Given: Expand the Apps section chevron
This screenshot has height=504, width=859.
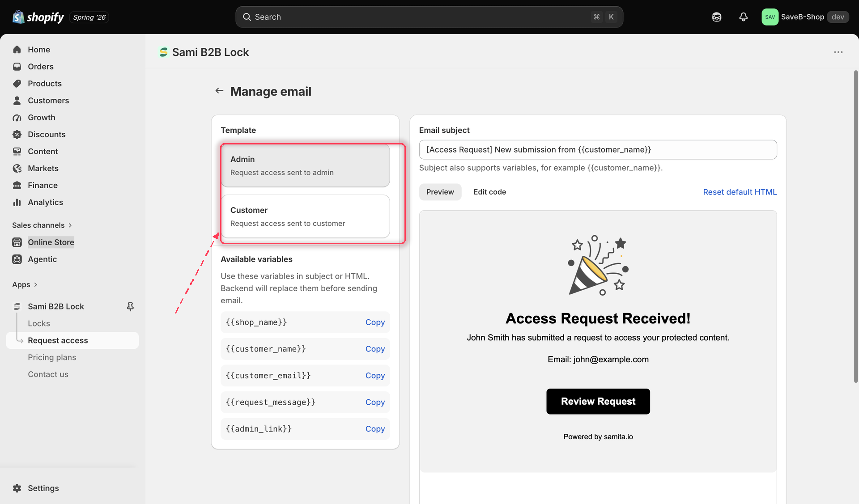Looking at the screenshot, I should click(35, 285).
